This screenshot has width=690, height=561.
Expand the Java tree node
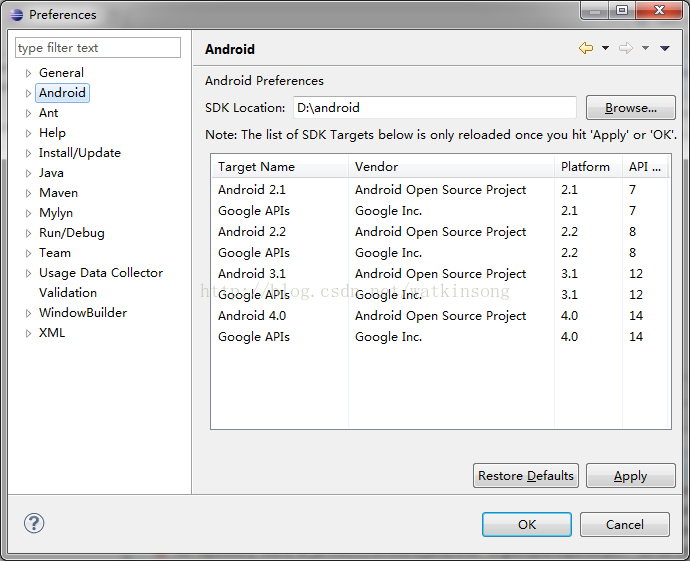tap(28, 173)
